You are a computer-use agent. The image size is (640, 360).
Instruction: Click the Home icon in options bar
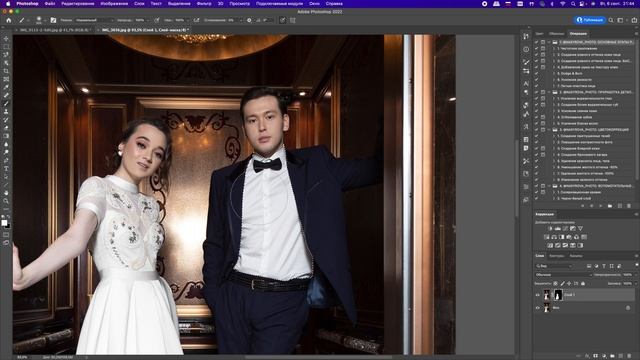pos(9,20)
